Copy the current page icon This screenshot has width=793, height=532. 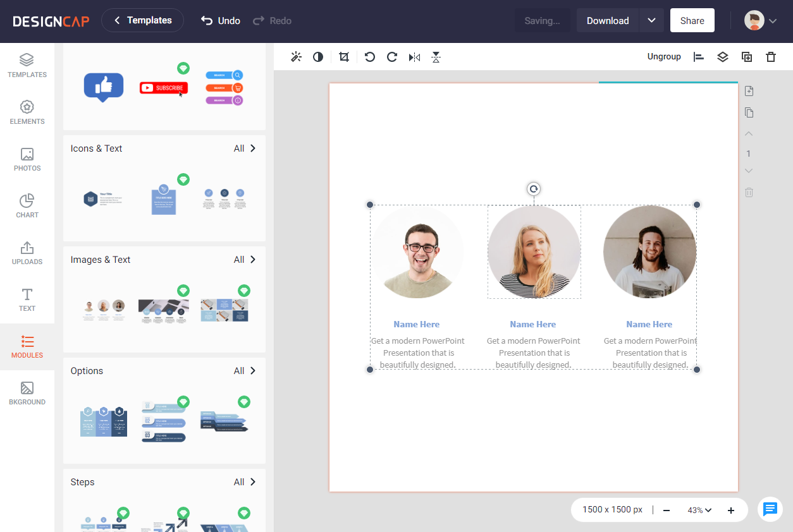coord(749,112)
